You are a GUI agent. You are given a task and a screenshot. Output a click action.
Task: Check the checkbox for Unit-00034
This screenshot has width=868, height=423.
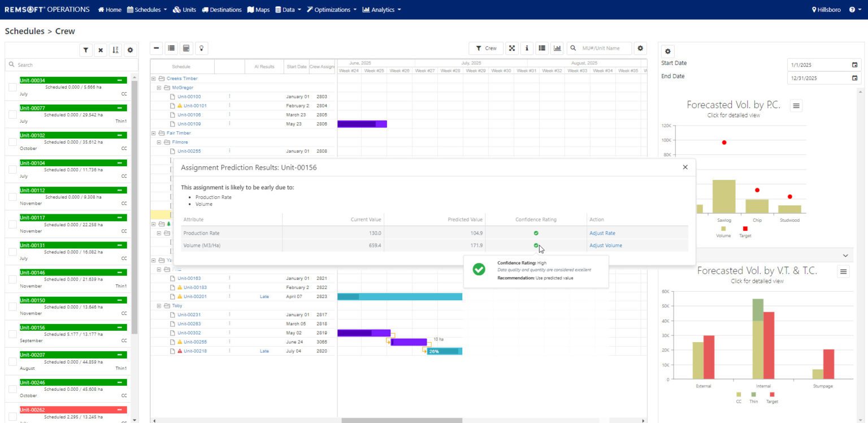coord(12,87)
